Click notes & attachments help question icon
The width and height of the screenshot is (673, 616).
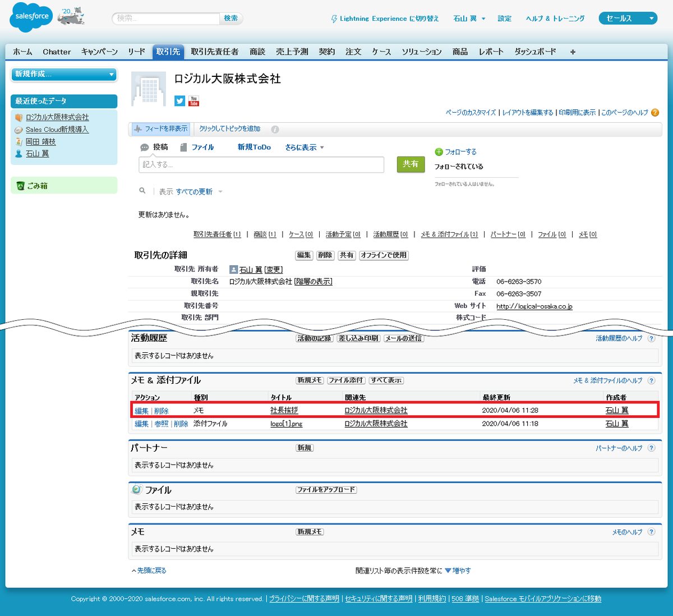(x=651, y=380)
